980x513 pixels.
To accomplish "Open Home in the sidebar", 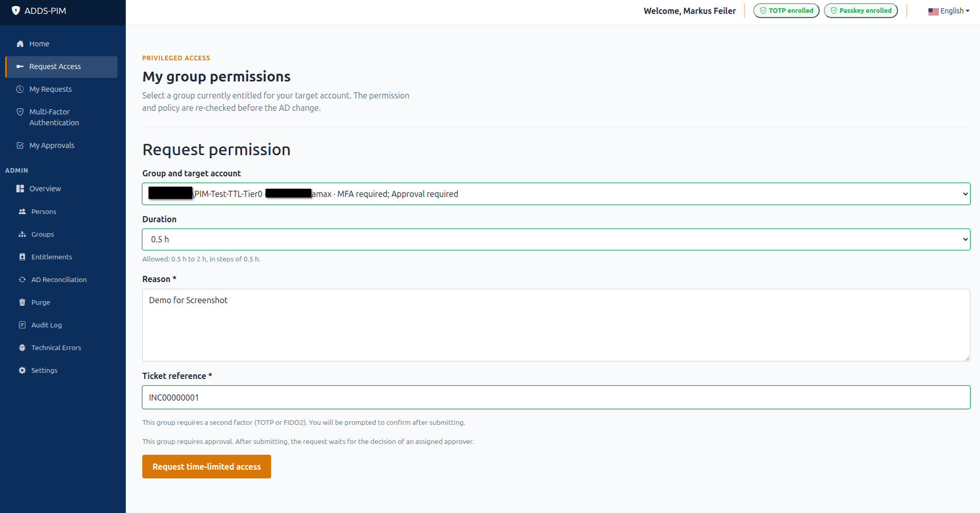I will [x=61, y=44].
